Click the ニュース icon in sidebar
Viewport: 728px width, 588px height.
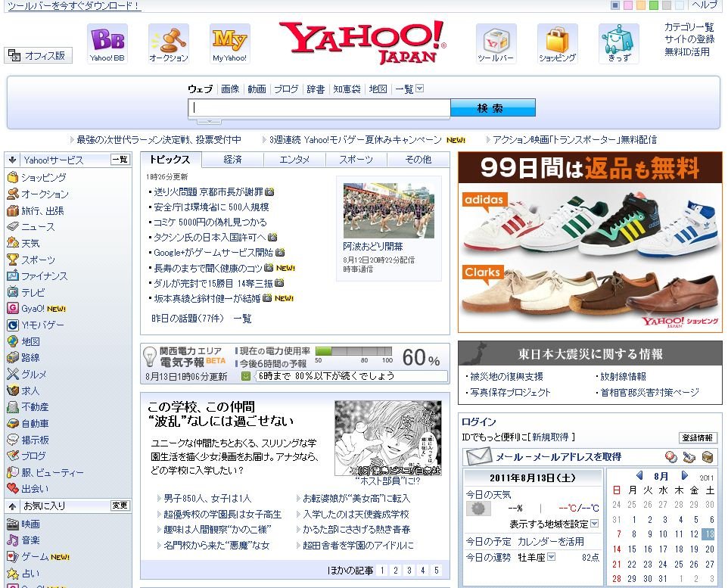13,227
